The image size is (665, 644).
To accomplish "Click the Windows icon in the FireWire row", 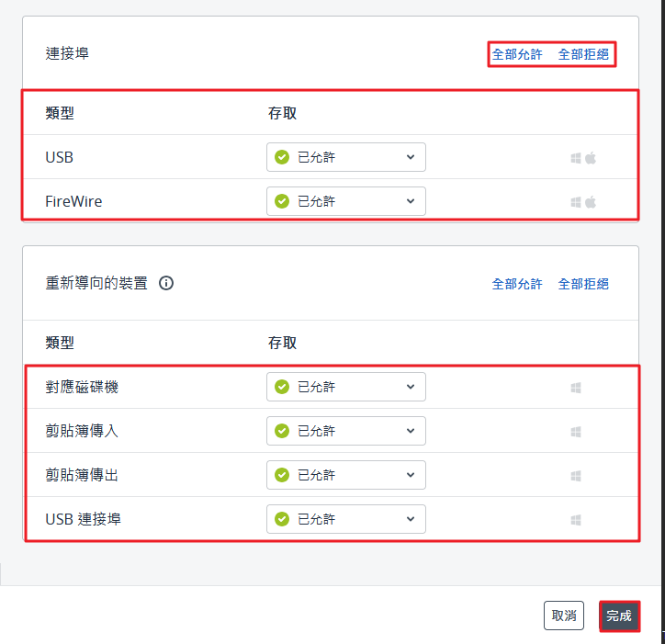I will [x=576, y=201].
